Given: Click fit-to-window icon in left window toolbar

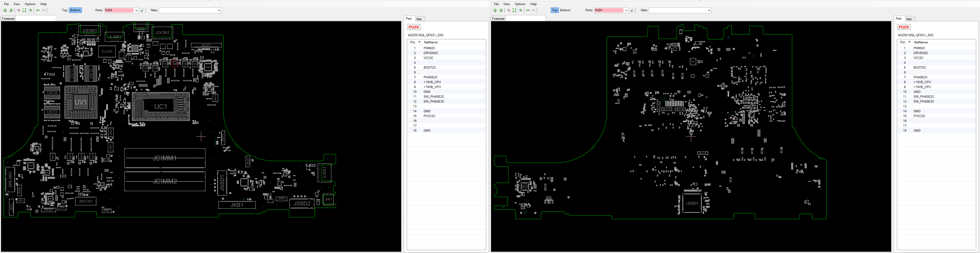Looking at the screenshot, I should tap(24, 10).
